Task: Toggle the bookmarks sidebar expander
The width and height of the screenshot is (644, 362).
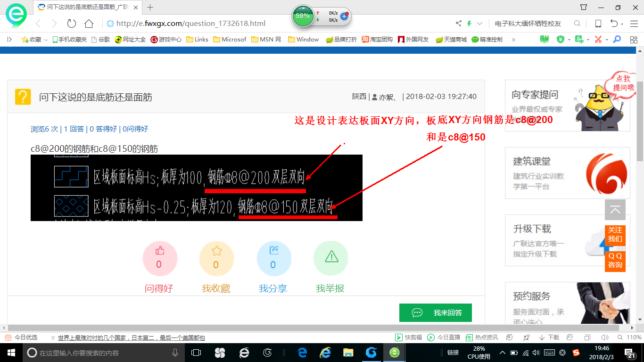Action: [9, 40]
